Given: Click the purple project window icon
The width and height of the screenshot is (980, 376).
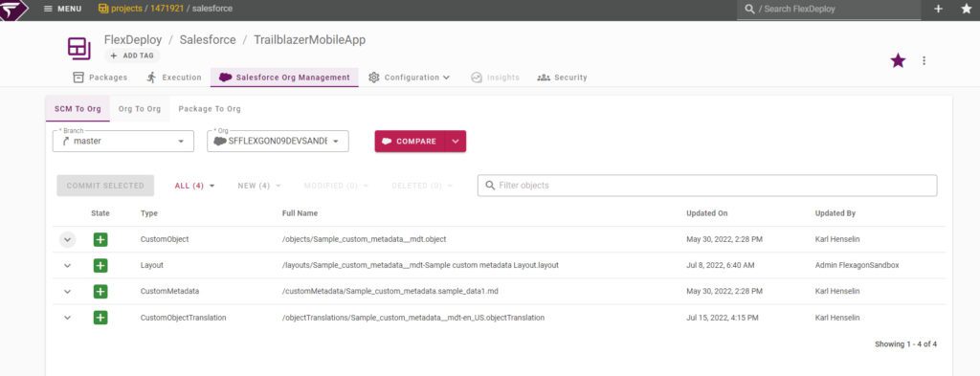Looking at the screenshot, I should [79, 49].
